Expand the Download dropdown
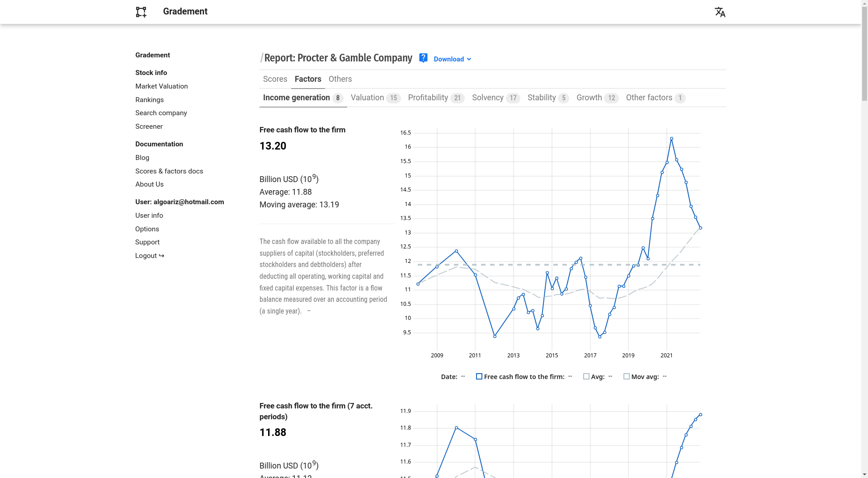 coord(453,59)
